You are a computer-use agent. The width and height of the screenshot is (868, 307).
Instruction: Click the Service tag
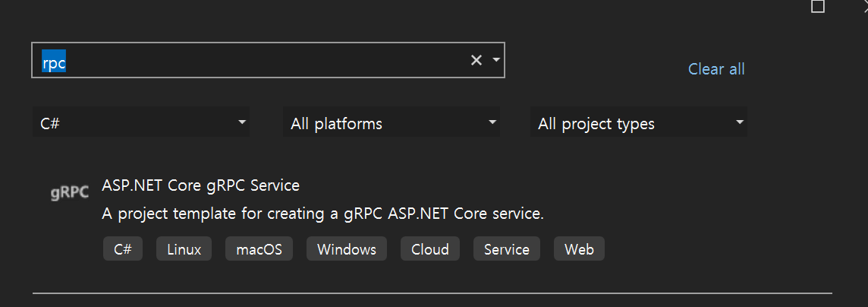(507, 249)
